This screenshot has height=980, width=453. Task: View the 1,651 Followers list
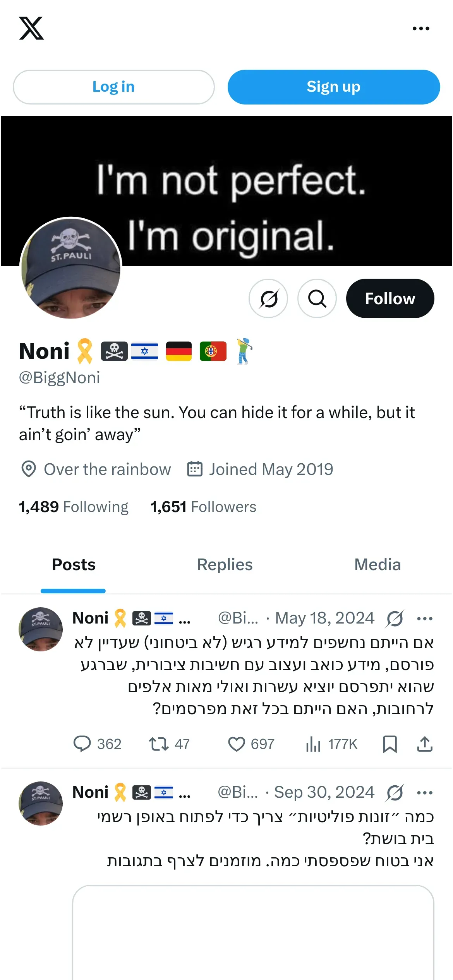(x=203, y=507)
